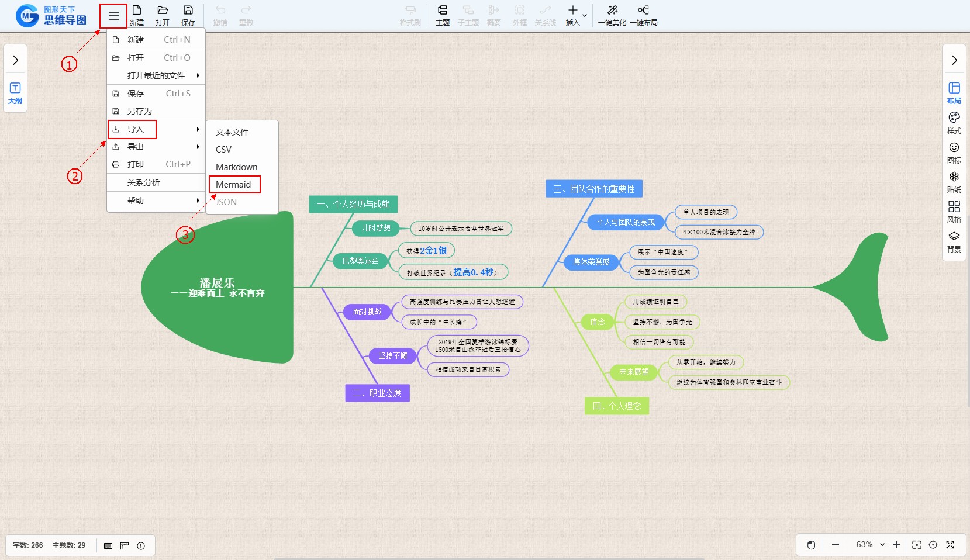
Task: Add a new 主题 topic from toolbar
Action: [x=443, y=15]
